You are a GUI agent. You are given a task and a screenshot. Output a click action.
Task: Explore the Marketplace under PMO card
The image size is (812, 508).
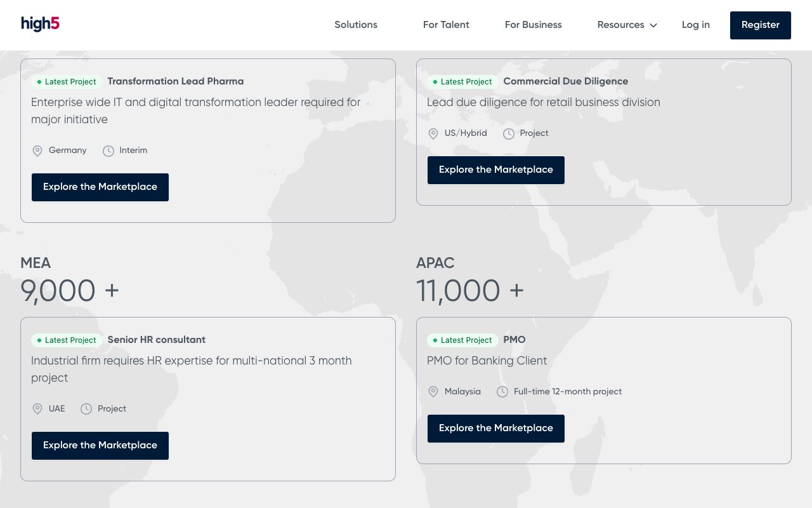click(496, 429)
